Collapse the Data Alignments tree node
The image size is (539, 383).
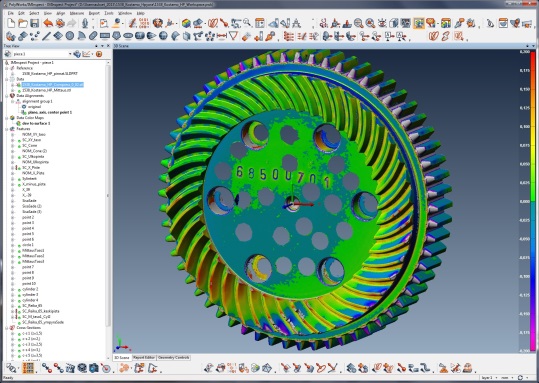pos(7,96)
